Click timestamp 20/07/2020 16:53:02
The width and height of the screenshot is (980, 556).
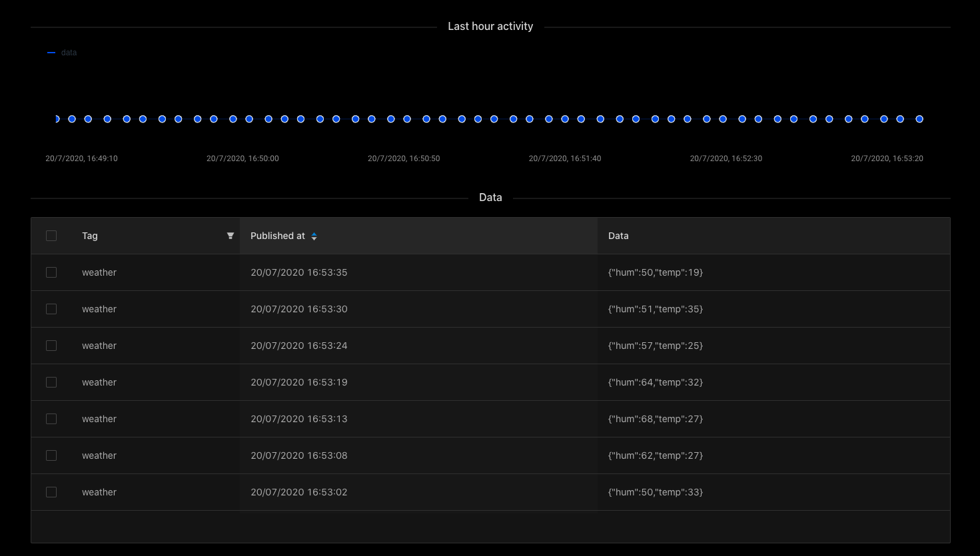[298, 492]
